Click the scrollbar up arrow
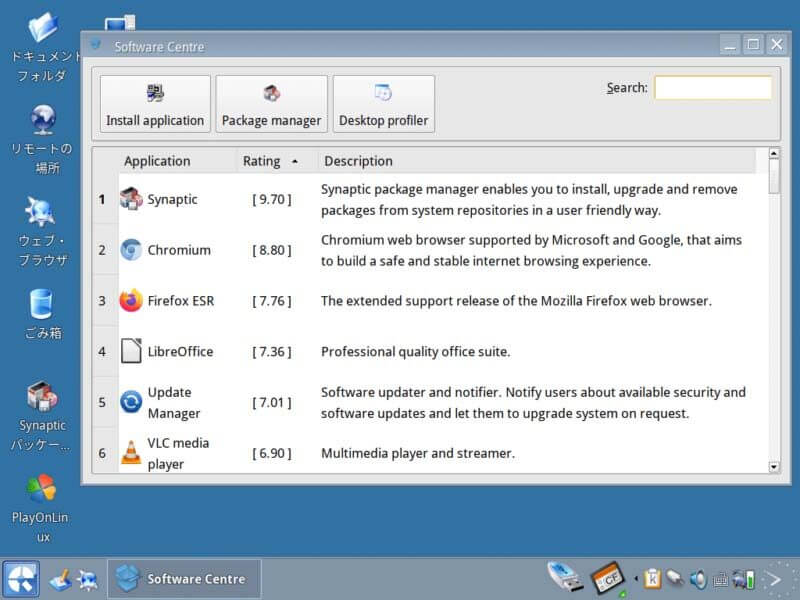 [774, 154]
